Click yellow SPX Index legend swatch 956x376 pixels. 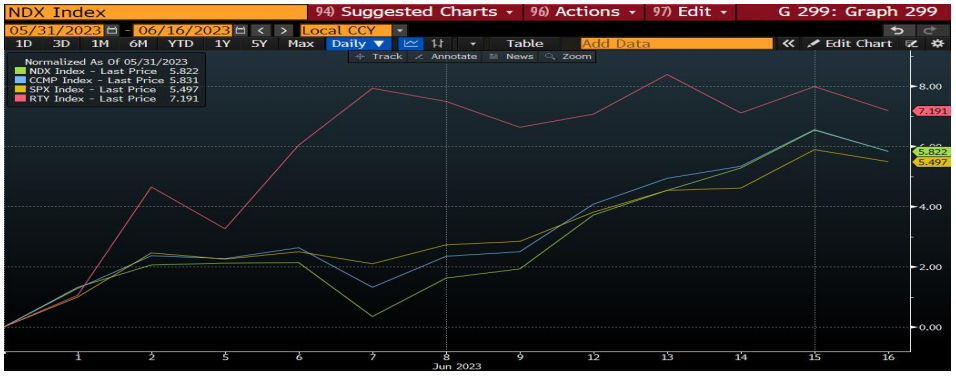20,90
